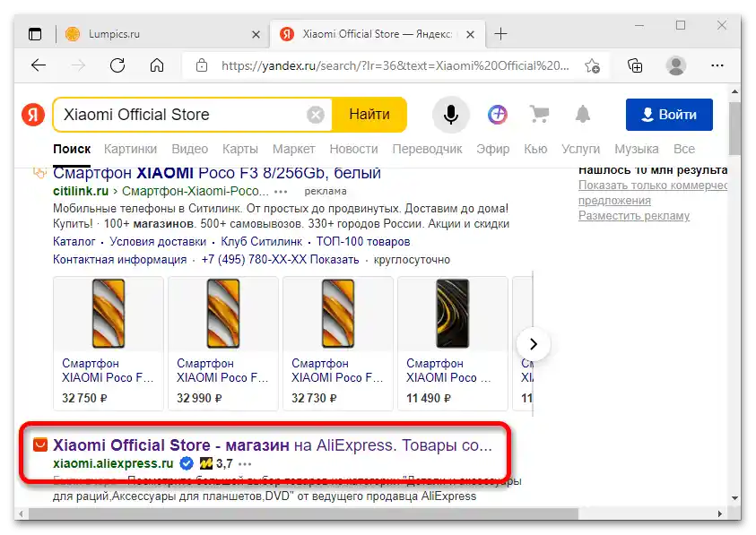Open the 11 490 ₽ Poco smartphone card

coord(453,343)
